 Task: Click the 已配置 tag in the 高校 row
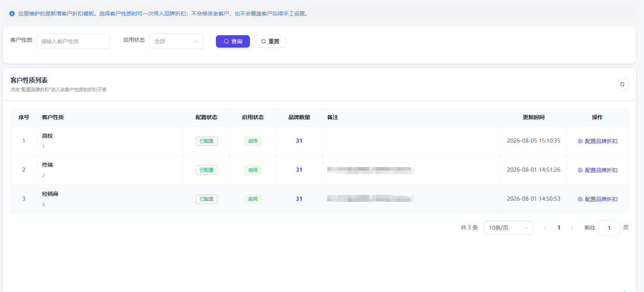click(207, 141)
